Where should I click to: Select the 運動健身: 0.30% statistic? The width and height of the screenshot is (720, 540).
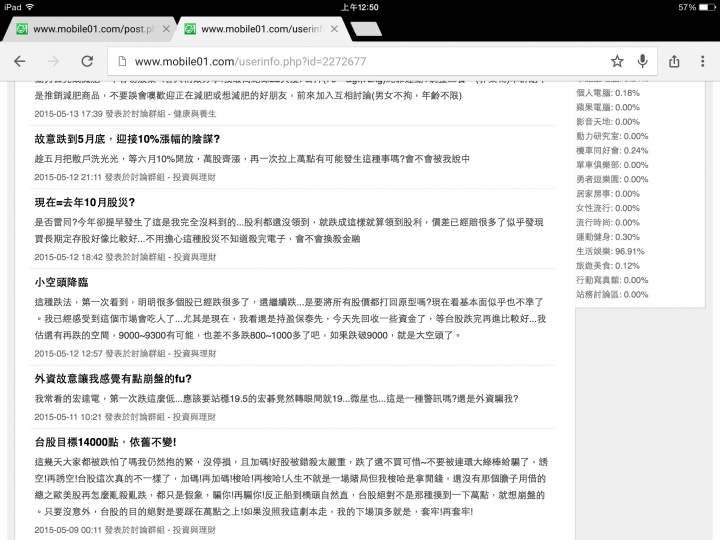click(608, 237)
